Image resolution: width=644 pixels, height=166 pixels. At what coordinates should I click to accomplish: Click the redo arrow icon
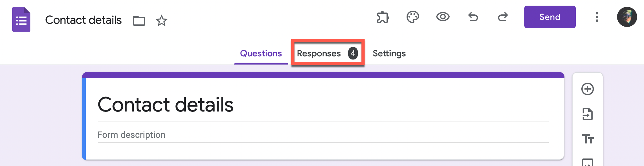coord(503,17)
